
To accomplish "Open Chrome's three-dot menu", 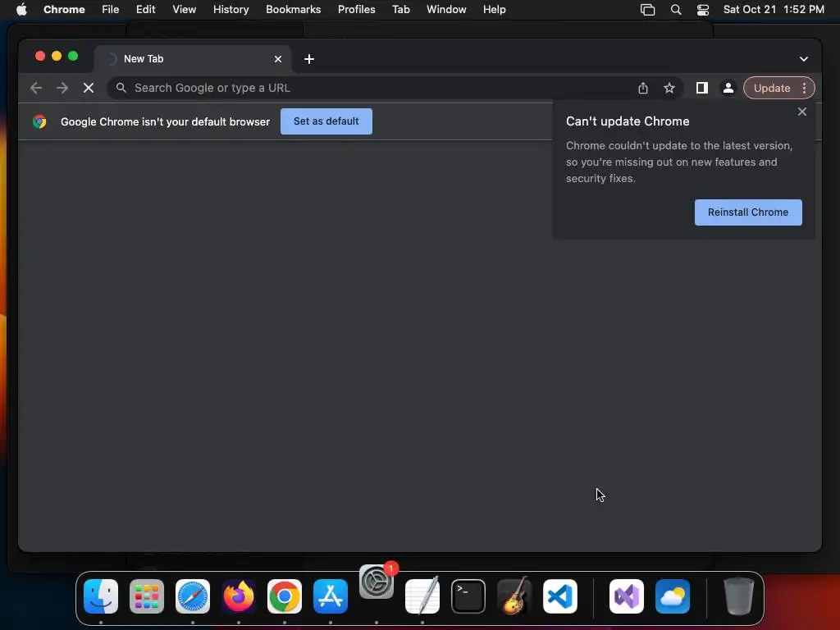I will click(x=804, y=88).
